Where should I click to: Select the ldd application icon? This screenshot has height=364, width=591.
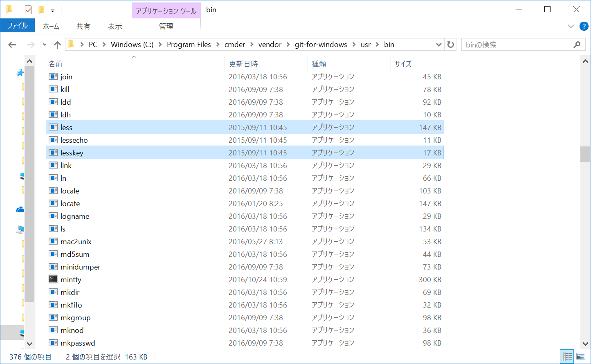(53, 102)
